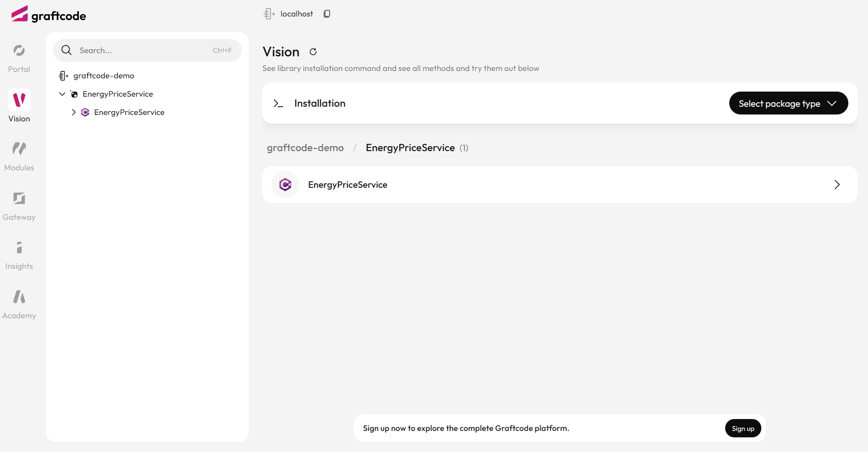The height and width of the screenshot is (452, 868).
Task: Click the magnifier icon in search box
Action: point(66,50)
